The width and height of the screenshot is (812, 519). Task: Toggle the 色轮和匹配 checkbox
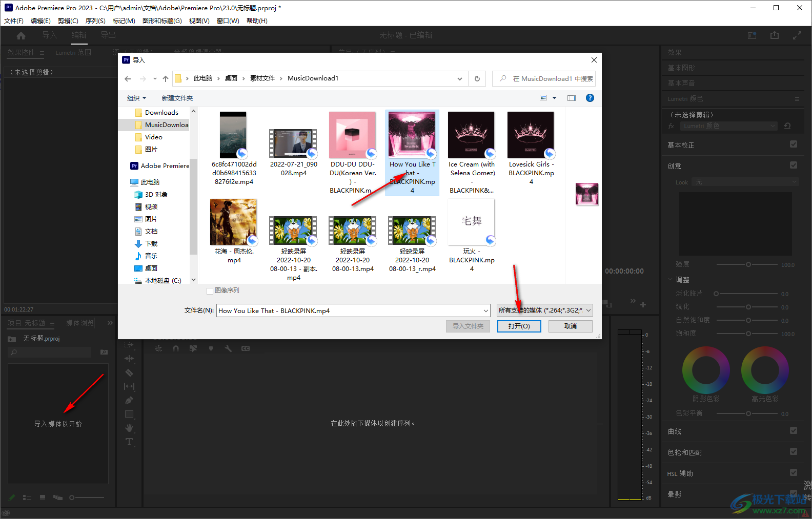click(794, 452)
